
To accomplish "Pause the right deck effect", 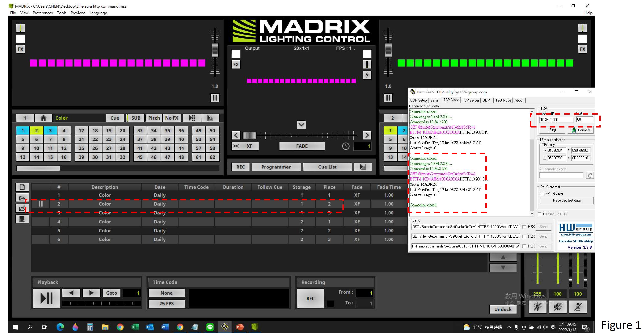I will point(388,98).
